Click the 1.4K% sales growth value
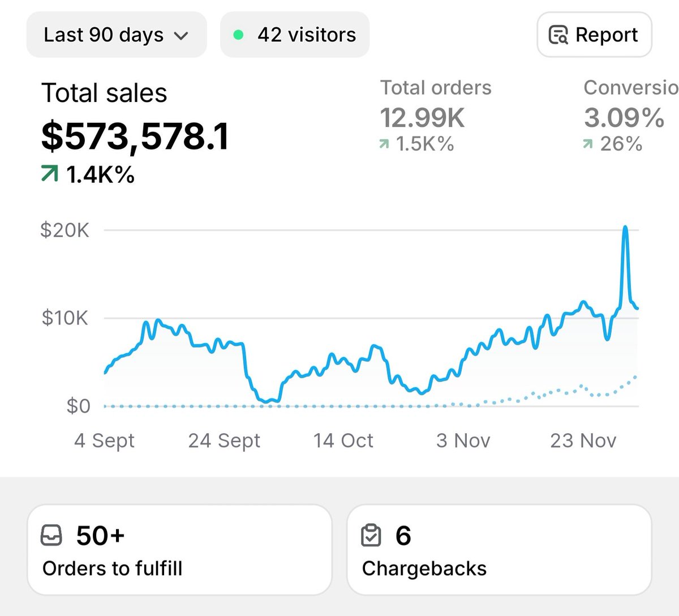Image resolution: width=679 pixels, height=616 pixels. point(100,175)
